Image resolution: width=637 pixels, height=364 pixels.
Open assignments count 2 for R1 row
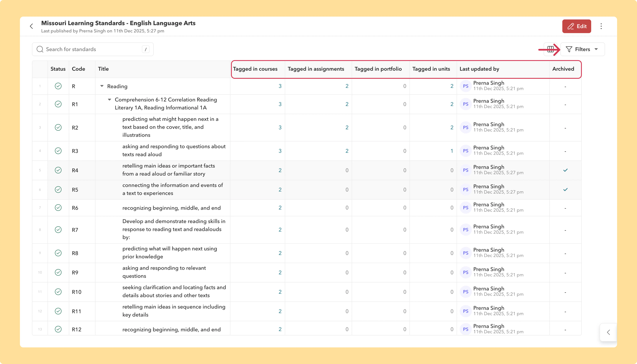pyautogui.click(x=347, y=104)
